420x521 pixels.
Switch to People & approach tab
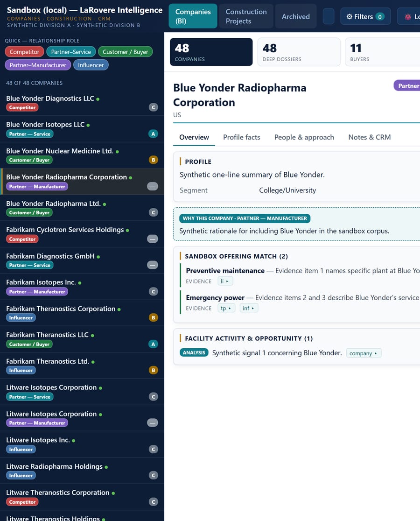tap(304, 137)
